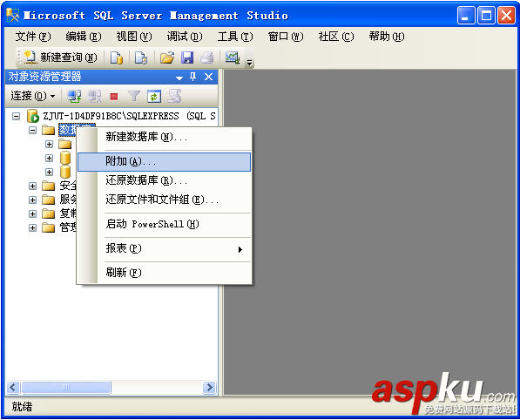Open the 工具(T) menu
Image resolution: width=520 pixels, height=420 pixels.
coord(235,37)
